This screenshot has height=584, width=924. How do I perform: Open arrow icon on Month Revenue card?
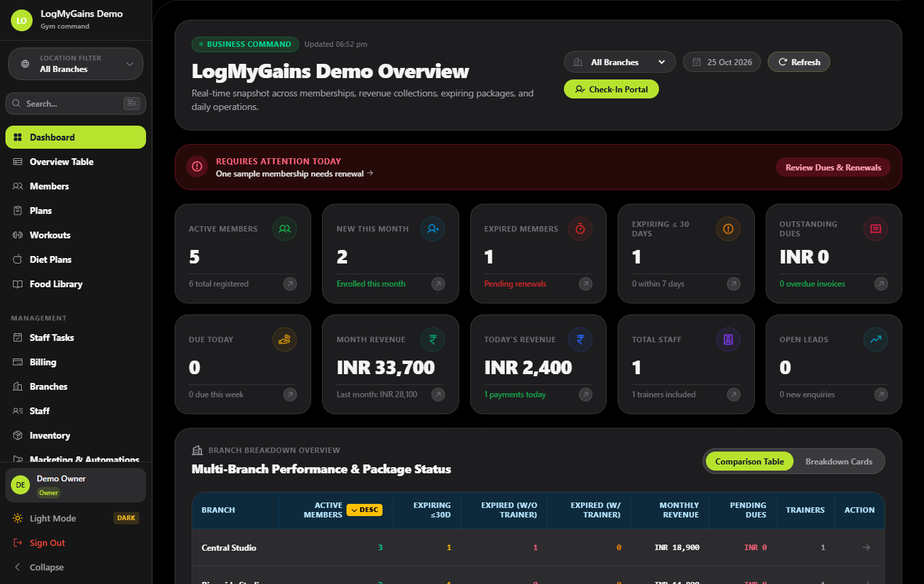[x=438, y=395]
